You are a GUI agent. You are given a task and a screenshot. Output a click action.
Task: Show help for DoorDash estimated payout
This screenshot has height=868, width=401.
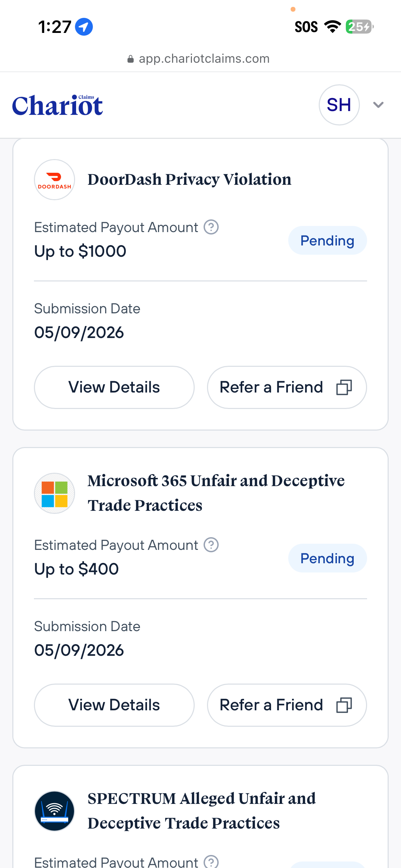[x=211, y=227]
